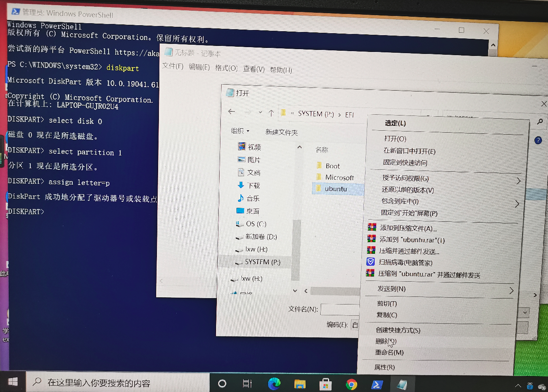Open 组织 dropdown in Open dialog
548x392 pixels.
240,131
